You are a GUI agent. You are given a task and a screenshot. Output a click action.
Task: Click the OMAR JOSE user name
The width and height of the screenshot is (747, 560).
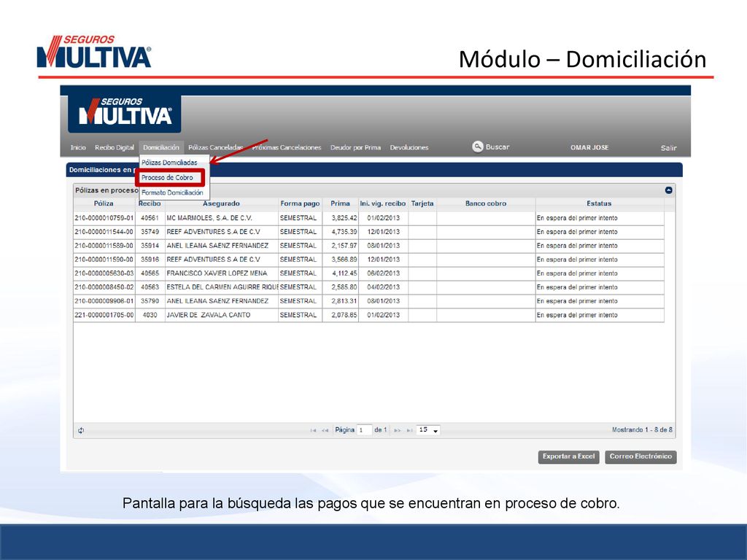tap(589, 147)
